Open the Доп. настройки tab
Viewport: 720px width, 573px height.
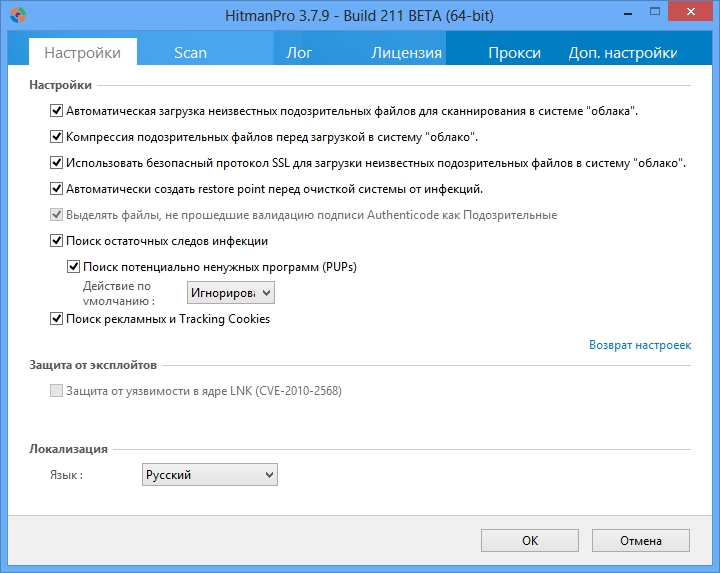tap(623, 53)
